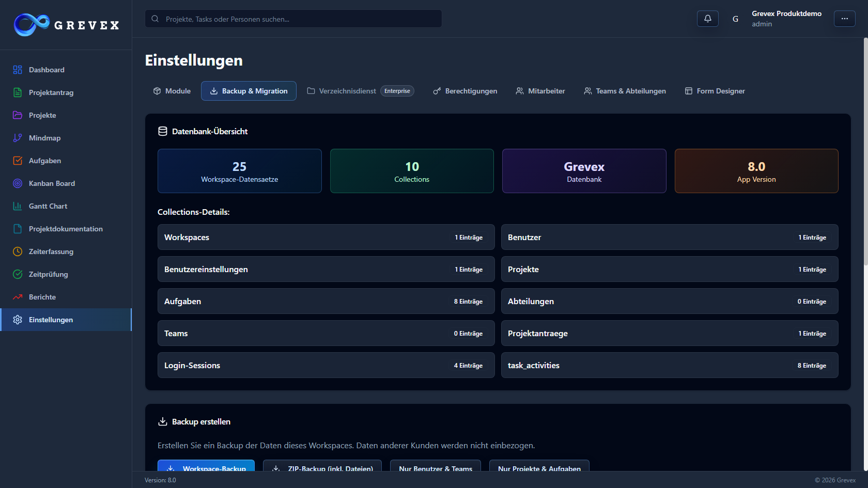The height and width of the screenshot is (488, 868).
Task: Select the Workspaces collection row
Action: [326, 237]
